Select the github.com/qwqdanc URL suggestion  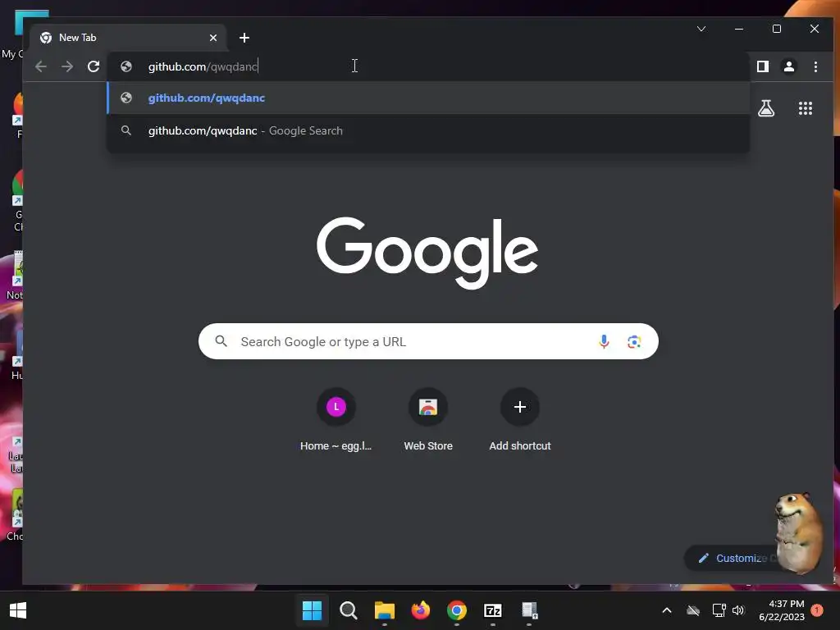click(x=428, y=98)
